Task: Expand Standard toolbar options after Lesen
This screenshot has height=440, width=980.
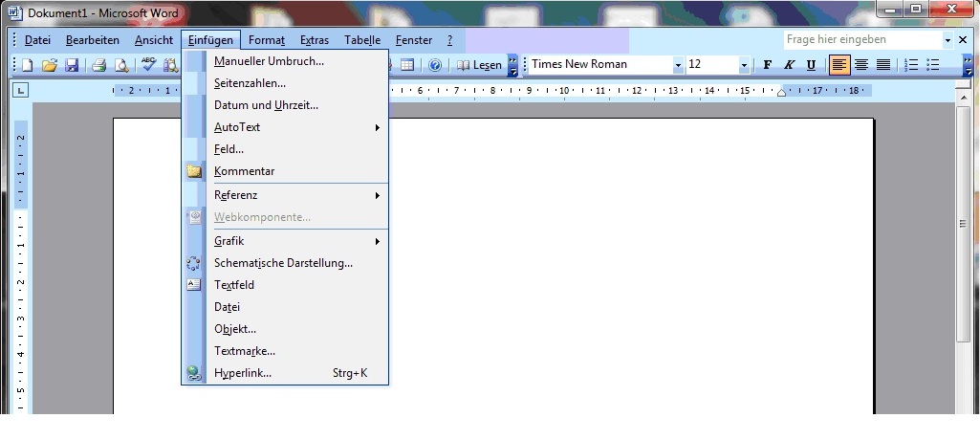Action: pos(512,65)
